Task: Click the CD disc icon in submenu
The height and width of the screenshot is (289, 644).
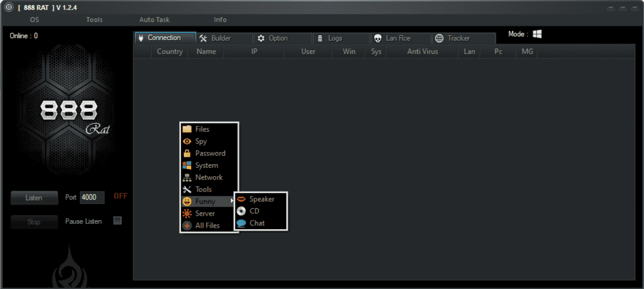Action: click(241, 211)
